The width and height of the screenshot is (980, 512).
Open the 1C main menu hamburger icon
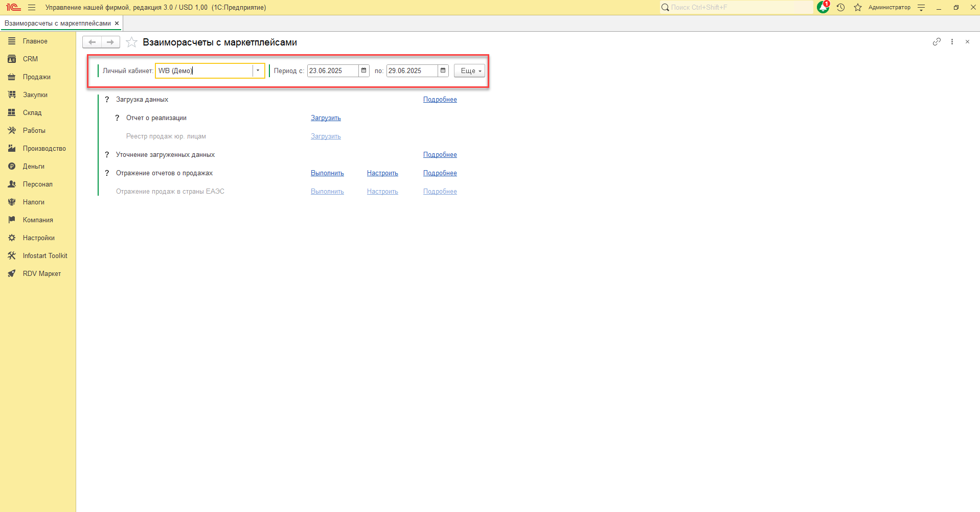coord(32,8)
